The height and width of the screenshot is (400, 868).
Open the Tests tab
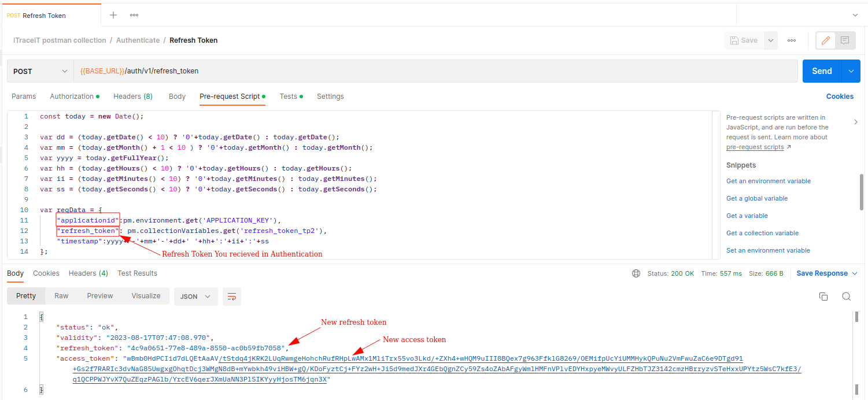(x=288, y=97)
